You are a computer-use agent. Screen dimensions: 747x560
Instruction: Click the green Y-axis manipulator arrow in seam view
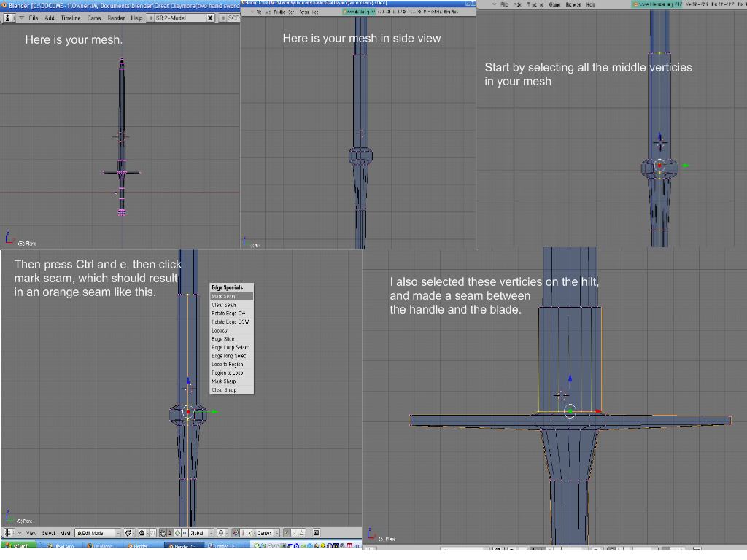214,411
